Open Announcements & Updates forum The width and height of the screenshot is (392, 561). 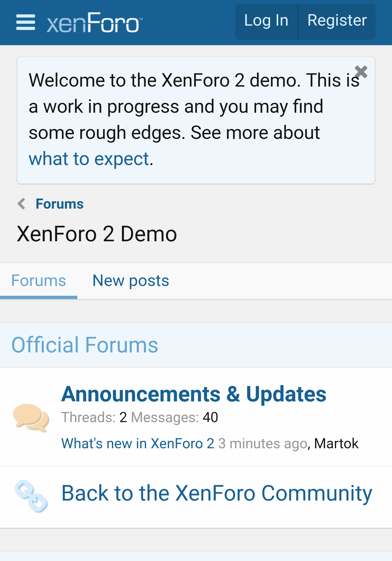[194, 394]
